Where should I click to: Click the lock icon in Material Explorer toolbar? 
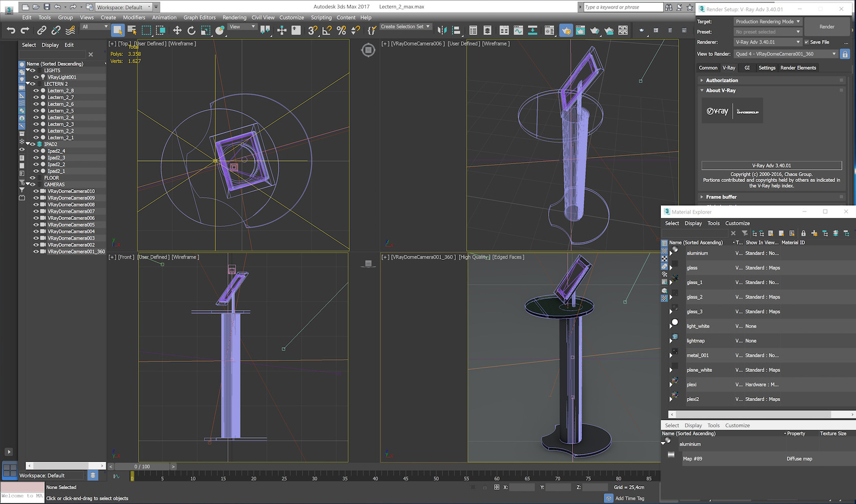point(803,233)
